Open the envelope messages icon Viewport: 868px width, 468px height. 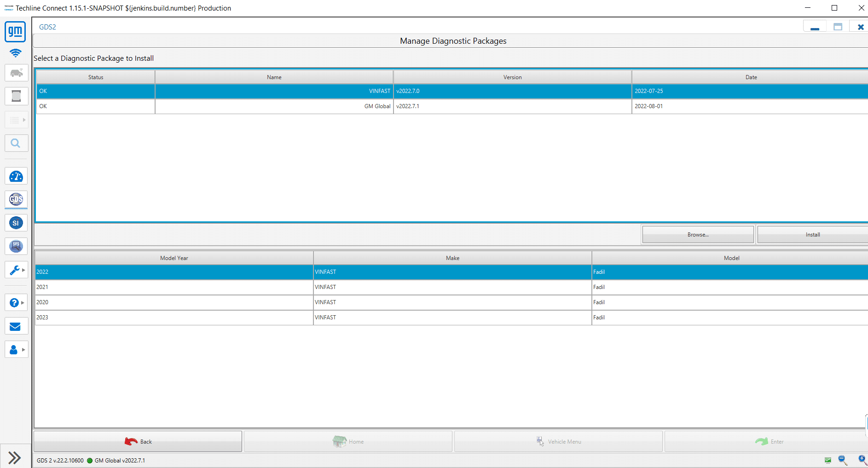point(16,326)
